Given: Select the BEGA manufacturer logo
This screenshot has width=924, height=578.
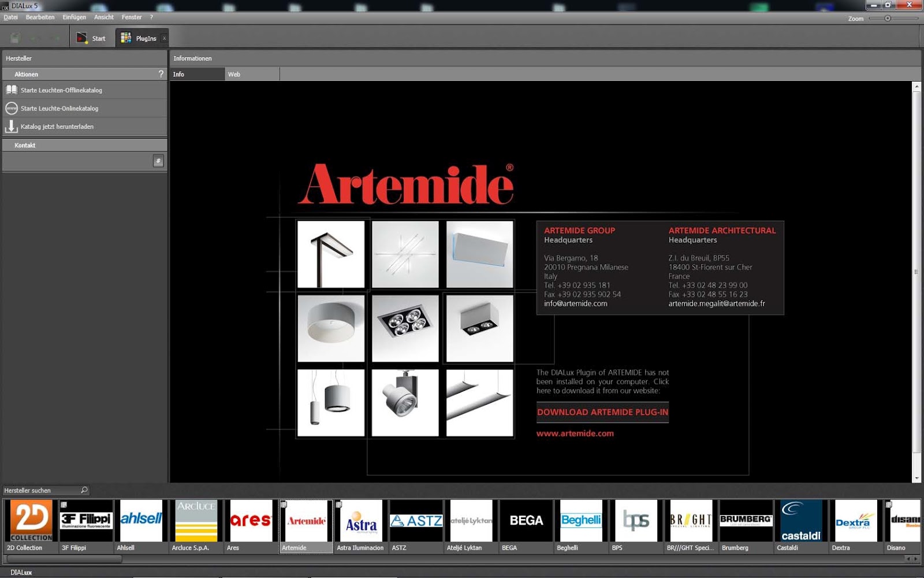Looking at the screenshot, I should 526,521.
